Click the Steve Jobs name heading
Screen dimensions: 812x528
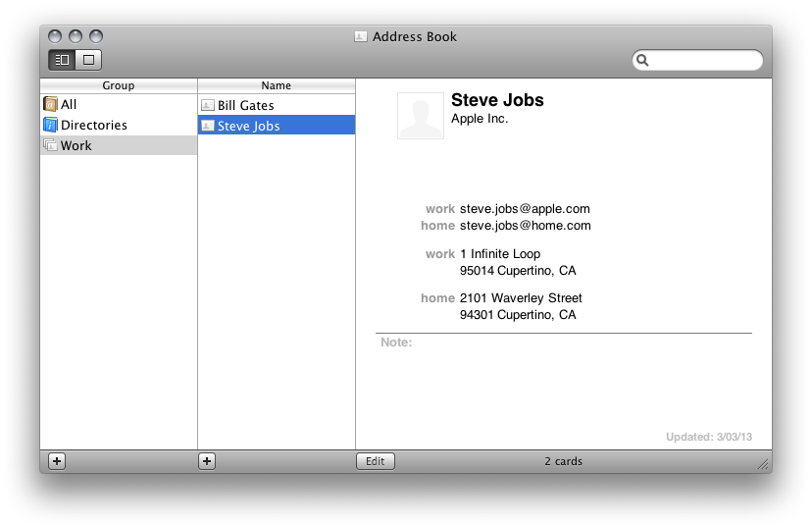pos(497,100)
